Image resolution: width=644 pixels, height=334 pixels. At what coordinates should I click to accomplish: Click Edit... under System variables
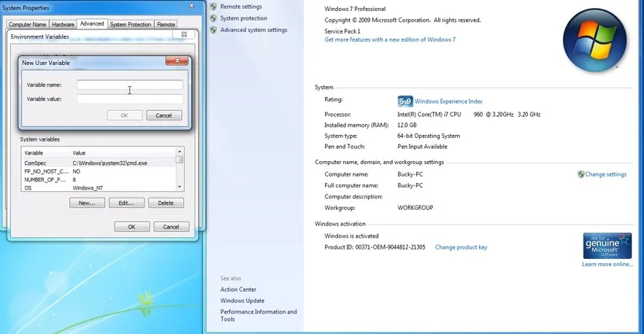tap(126, 203)
